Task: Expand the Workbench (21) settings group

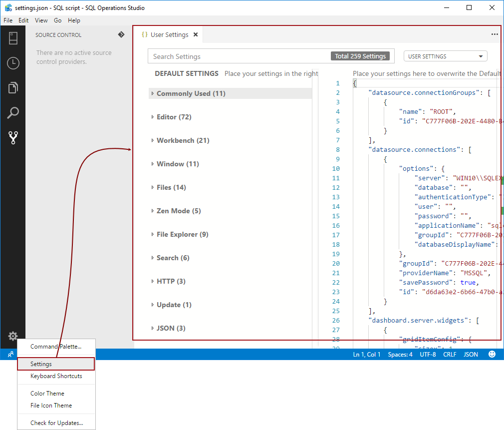Action: click(183, 140)
